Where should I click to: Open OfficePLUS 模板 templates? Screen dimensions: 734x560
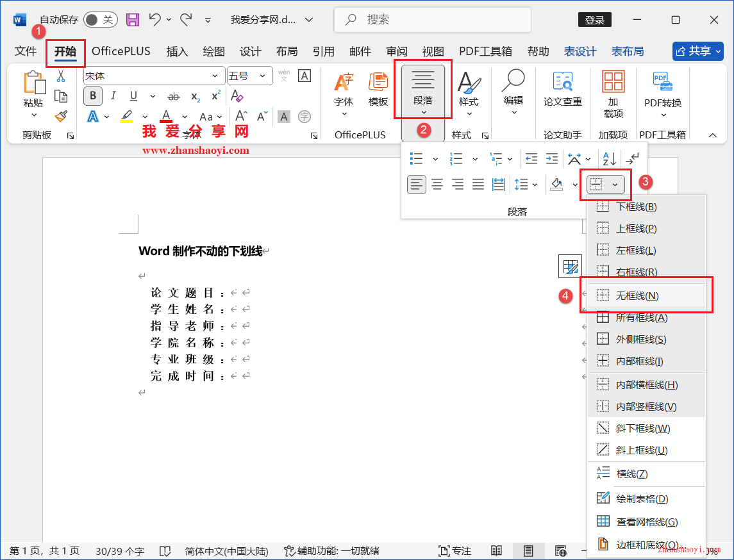pos(378,90)
